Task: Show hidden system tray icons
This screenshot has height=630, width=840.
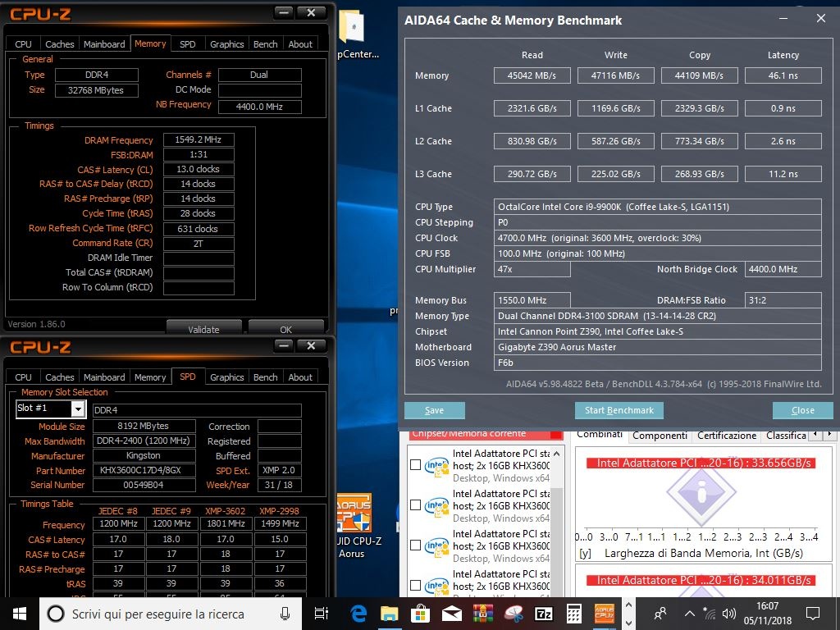Action: coord(689,614)
